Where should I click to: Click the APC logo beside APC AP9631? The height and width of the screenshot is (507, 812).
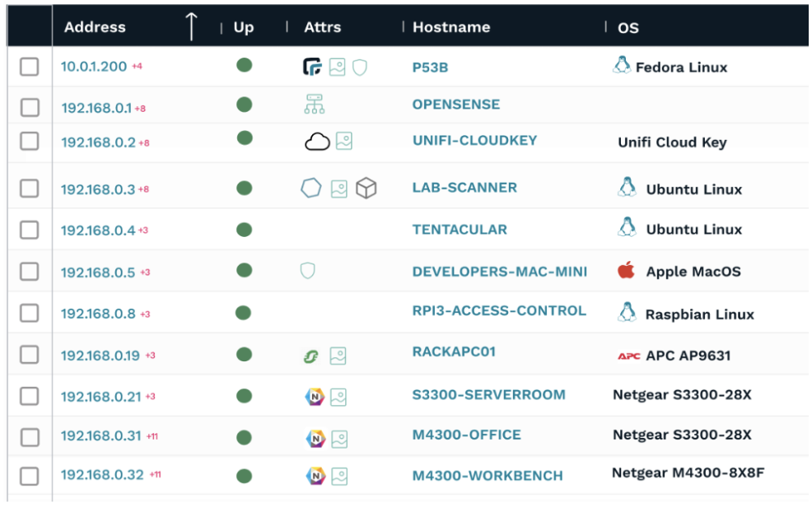(x=629, y=356)
